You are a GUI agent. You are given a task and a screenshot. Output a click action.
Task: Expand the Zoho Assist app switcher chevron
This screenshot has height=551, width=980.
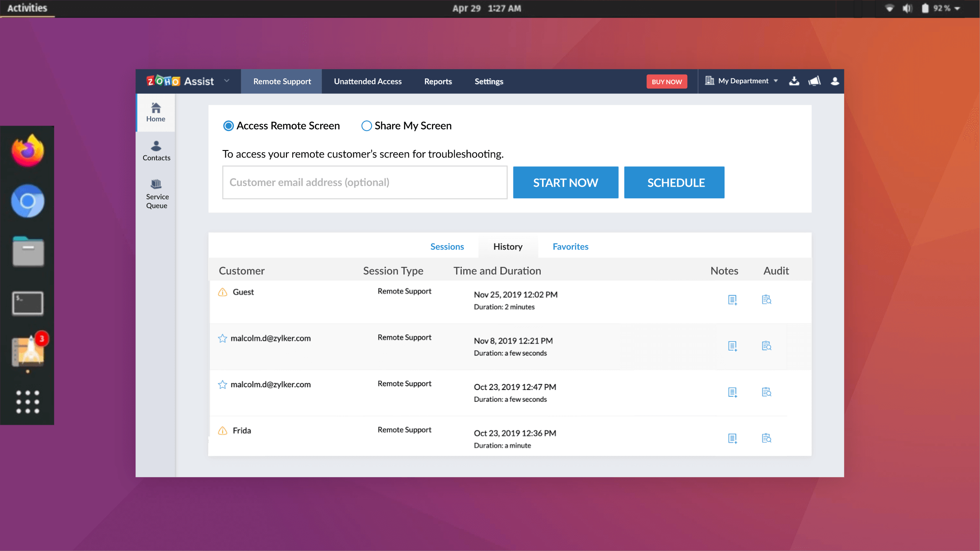227,81
